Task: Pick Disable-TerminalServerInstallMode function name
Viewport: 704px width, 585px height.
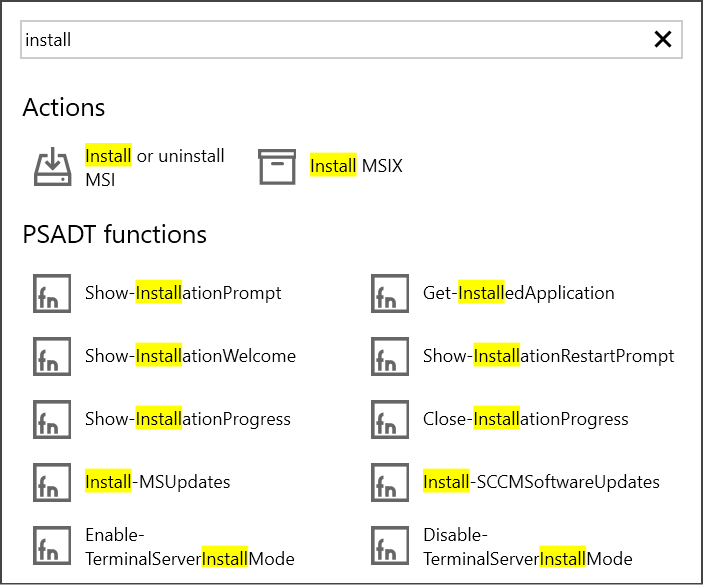Action: tap(528, 547)
